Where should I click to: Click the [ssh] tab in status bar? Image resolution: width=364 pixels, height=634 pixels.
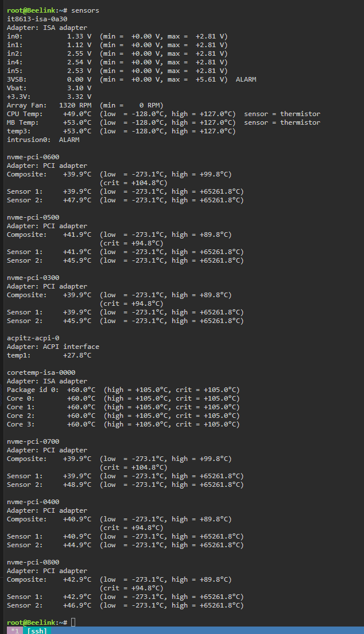(37, 631)
